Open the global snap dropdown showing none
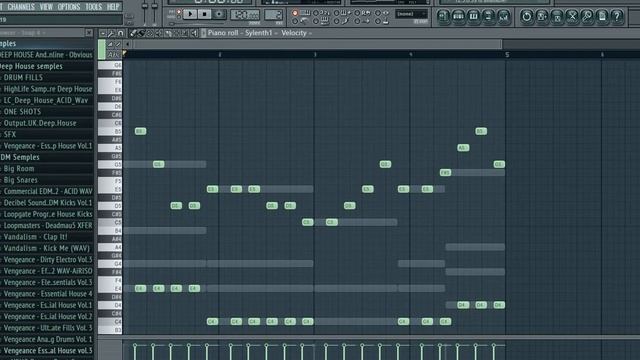 coord(411,14)
